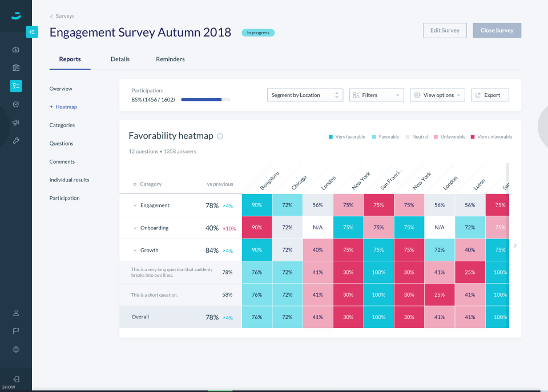Click the flag icon in the lower sidebar

[x=16, y=331]
